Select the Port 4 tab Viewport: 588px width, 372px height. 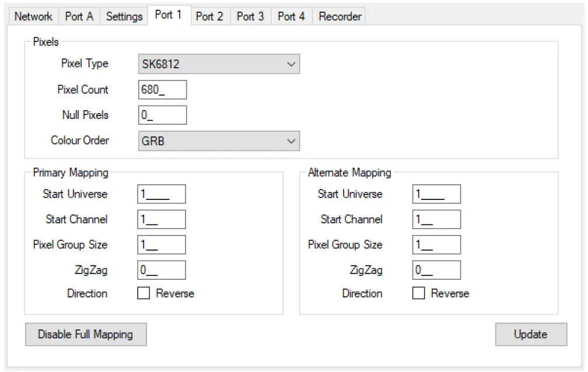pos(290,17)
